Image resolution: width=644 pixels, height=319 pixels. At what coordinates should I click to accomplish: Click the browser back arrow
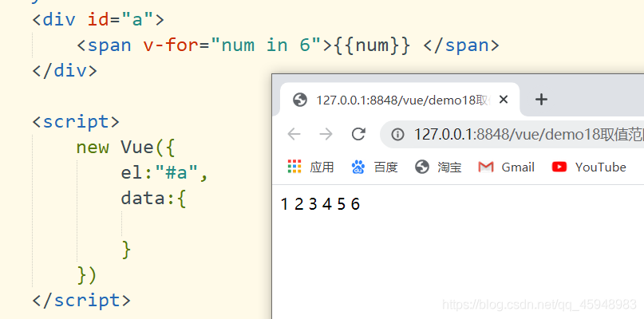(x=294, y=134)
